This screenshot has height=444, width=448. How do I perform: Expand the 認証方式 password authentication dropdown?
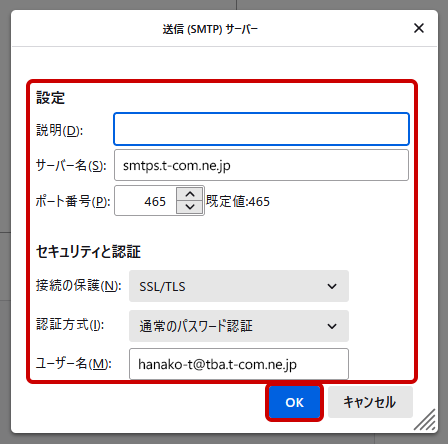(x=239, y=326)
